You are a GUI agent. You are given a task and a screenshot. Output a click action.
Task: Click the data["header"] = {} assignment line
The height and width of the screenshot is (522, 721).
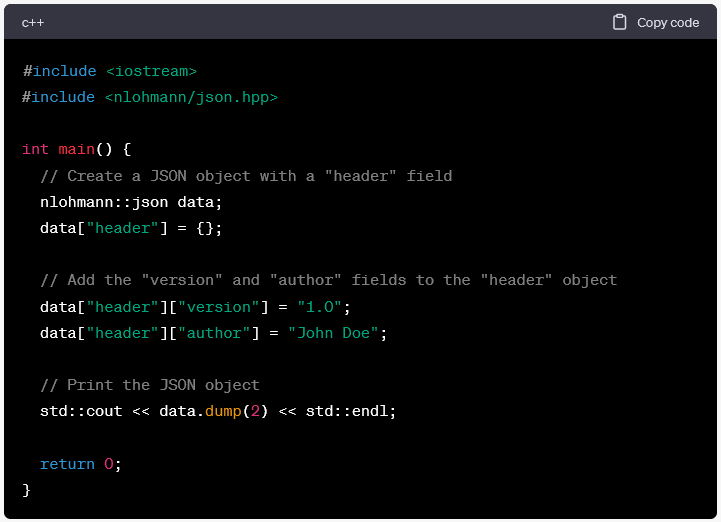click(x=131, y=228)
